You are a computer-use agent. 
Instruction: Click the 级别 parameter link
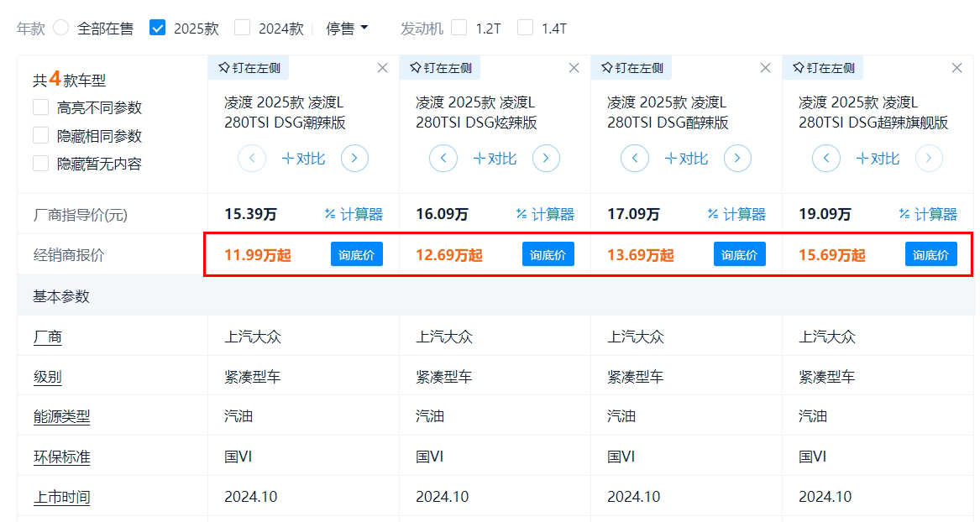(48, 377)
